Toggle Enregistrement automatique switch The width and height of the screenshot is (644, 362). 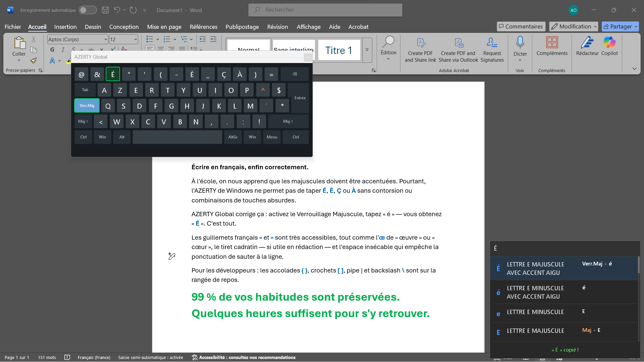click(x=88, y=10)
